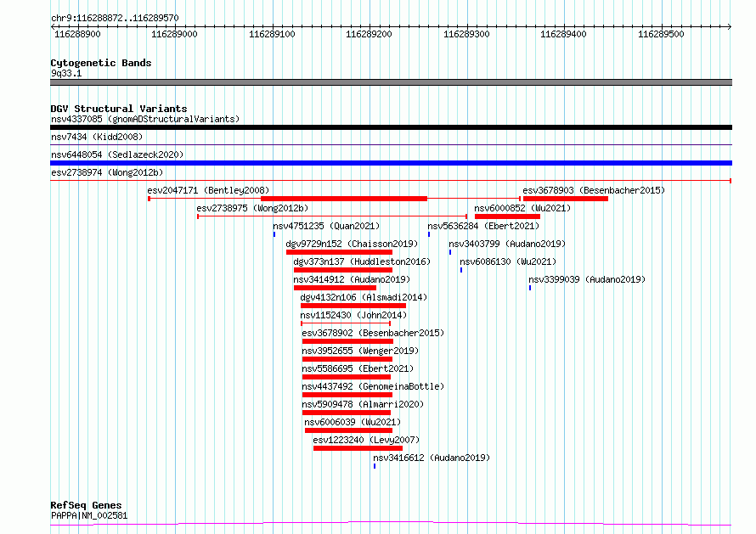Click nsv3403799 (Audano2019) label

(507, 244)
